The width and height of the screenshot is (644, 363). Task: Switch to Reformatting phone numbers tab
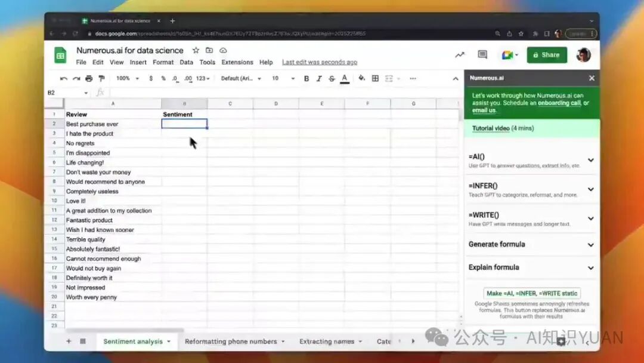tap(231, 342)
